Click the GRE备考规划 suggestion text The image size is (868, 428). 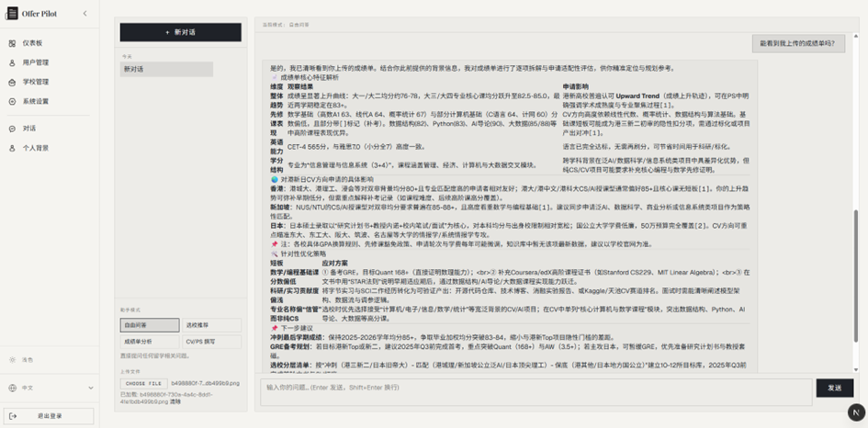(x=289, y=346)
